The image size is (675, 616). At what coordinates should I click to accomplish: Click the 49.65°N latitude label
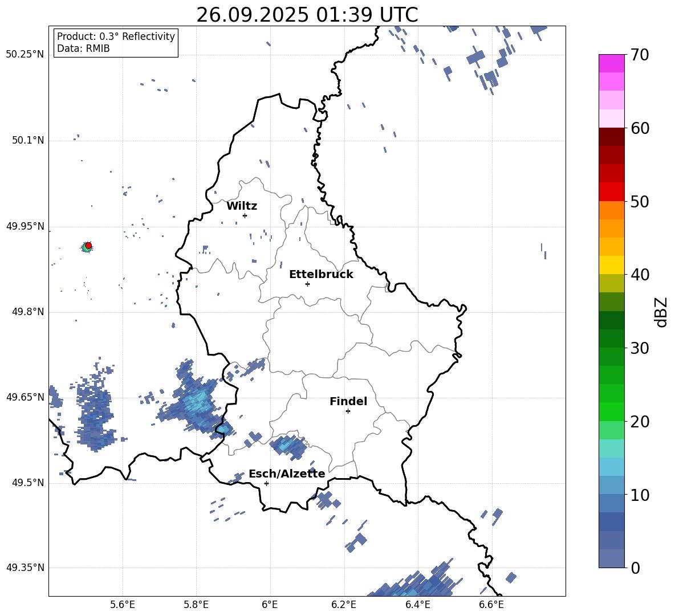tap(25, 397)
